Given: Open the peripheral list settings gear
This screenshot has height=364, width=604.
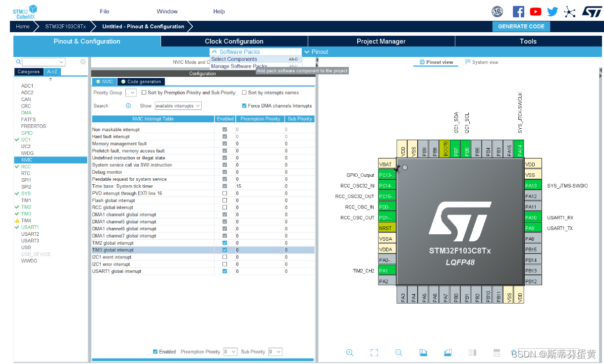Looking at the screenshot, I should pyautogui.click(x=83, y=62).
